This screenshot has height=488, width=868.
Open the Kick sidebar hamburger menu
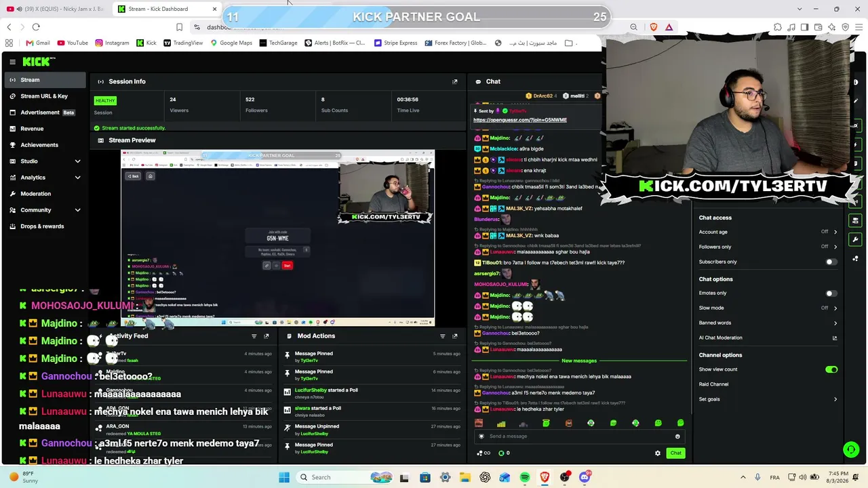[12, 62]
